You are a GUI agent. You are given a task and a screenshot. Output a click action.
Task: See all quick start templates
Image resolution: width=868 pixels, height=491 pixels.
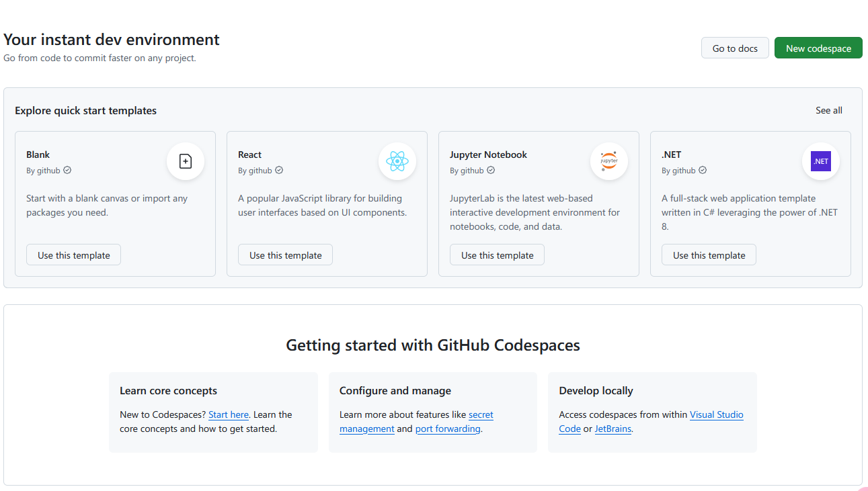pos(829,110)
